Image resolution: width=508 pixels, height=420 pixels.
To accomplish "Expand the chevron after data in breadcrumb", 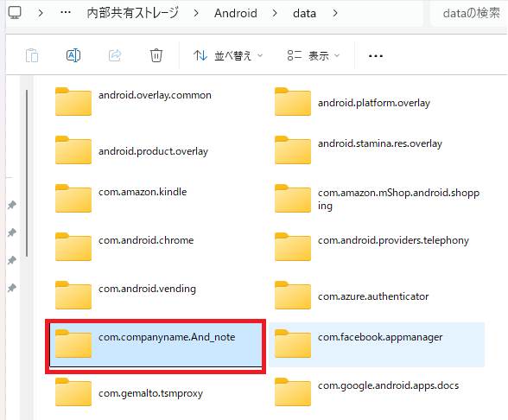I will 335,13.
